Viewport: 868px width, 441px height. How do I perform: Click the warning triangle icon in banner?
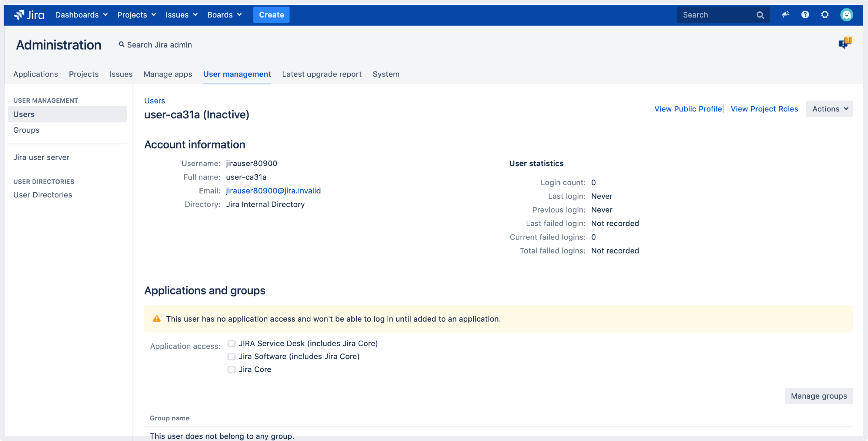pyautogui.click(x=157, y=319)
